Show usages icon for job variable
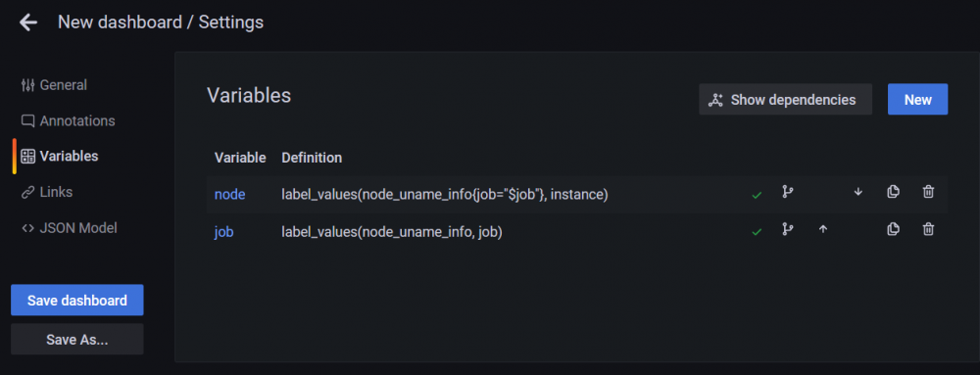 coord(787,230)
